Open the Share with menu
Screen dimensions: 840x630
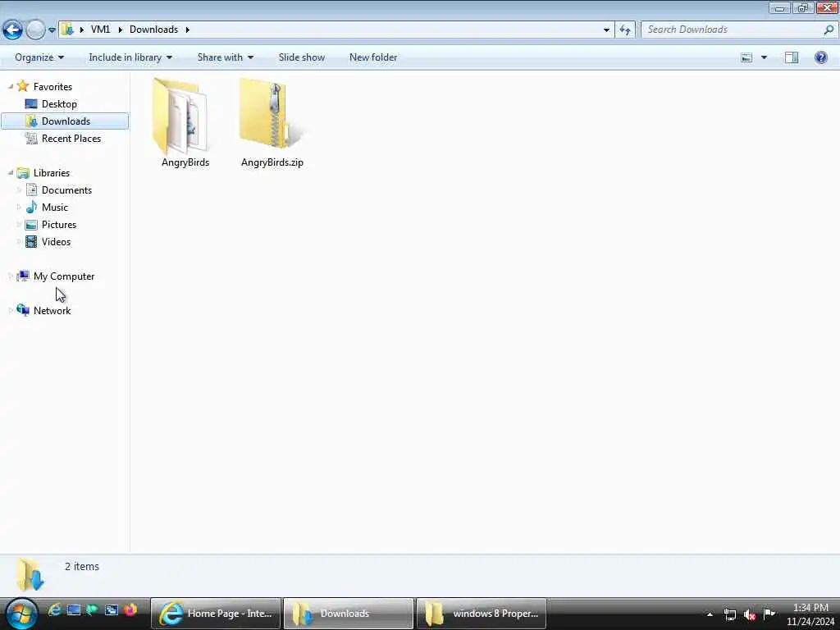[225, 57]
